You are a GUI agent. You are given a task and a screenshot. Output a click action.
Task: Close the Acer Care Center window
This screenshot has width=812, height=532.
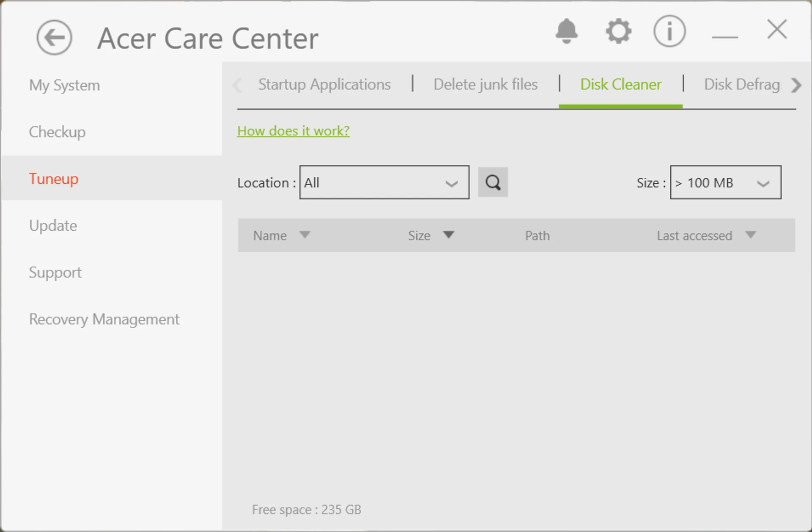[777, 29]
